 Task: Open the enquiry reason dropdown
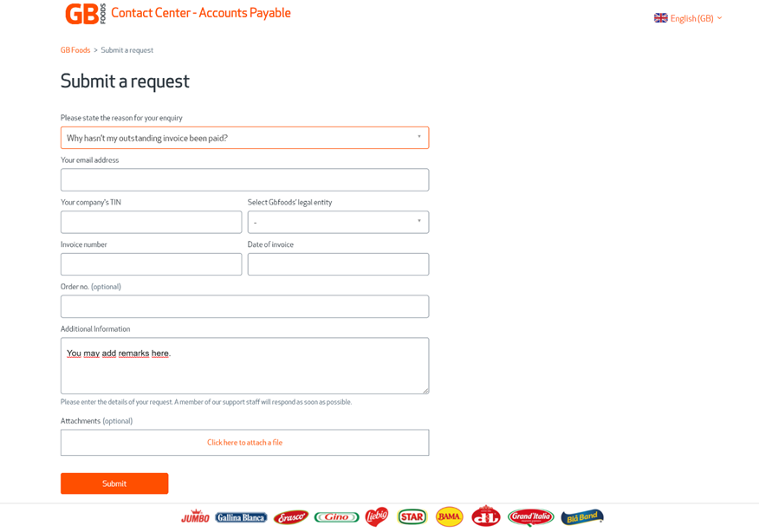point(244,138)
